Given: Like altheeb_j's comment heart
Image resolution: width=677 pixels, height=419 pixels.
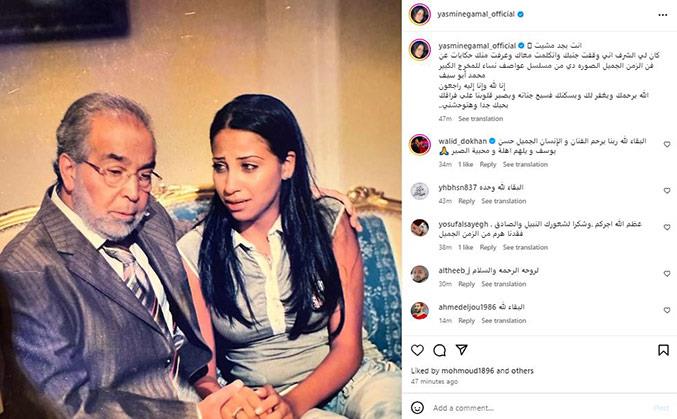Looking at the screenshot, I should coord(667,273).
